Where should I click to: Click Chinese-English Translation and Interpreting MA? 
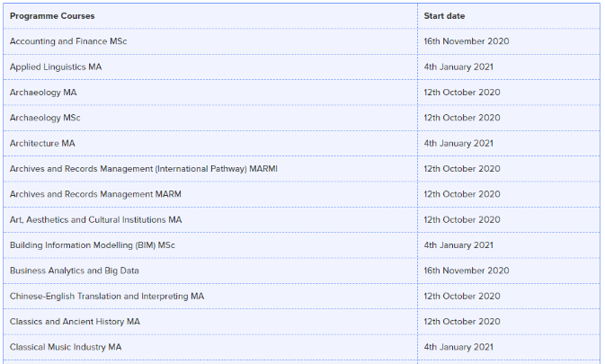(x=107, y=296)
